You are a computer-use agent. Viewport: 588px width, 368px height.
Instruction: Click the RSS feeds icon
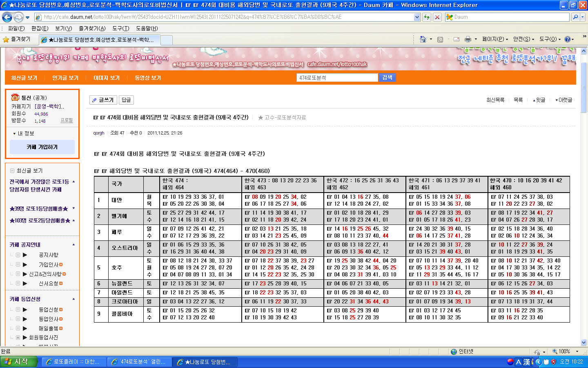click(440, 39)
